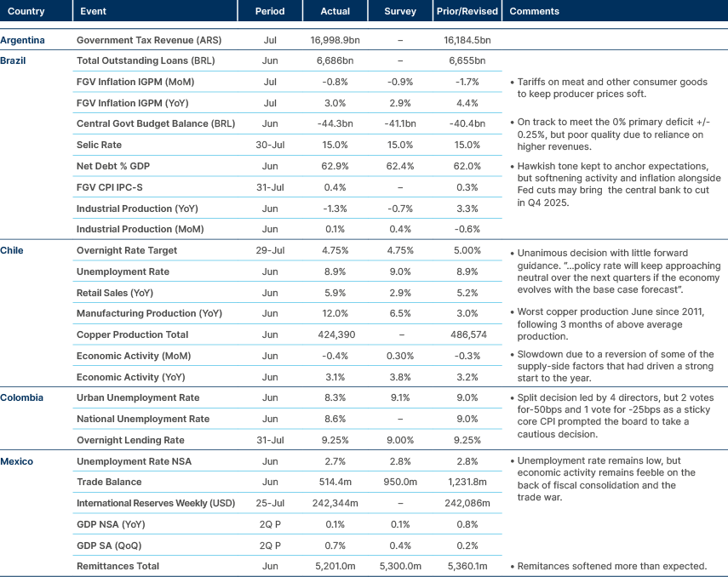Screen dimensions: 728x577
Task: Select the Argentina country label
Action: (x=22, y=40)
